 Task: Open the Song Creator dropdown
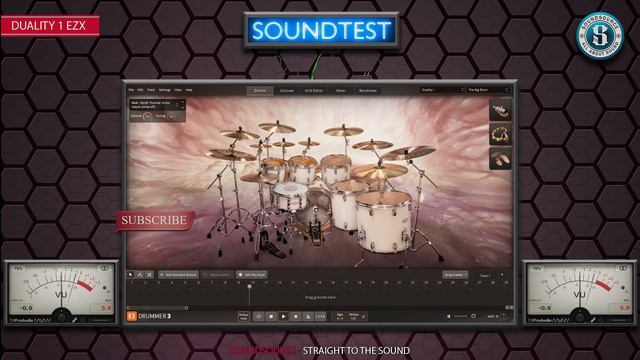[x=455, y=275]
